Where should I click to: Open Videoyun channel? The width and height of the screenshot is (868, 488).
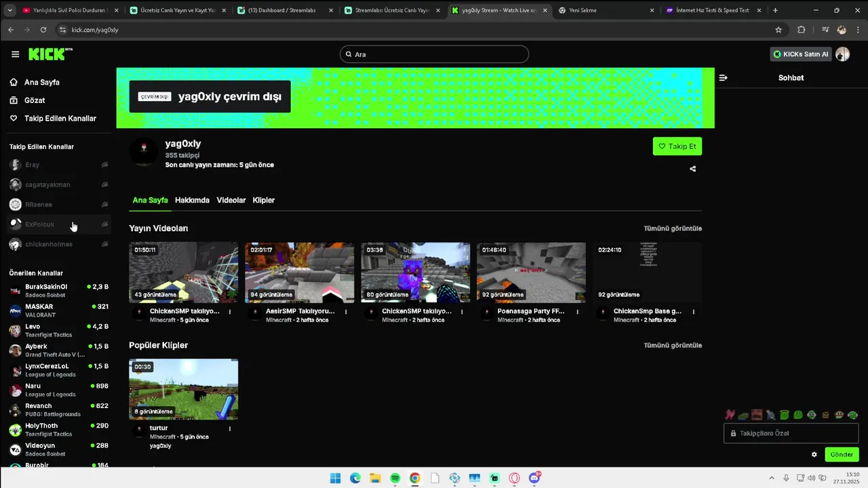click(59, 449)
